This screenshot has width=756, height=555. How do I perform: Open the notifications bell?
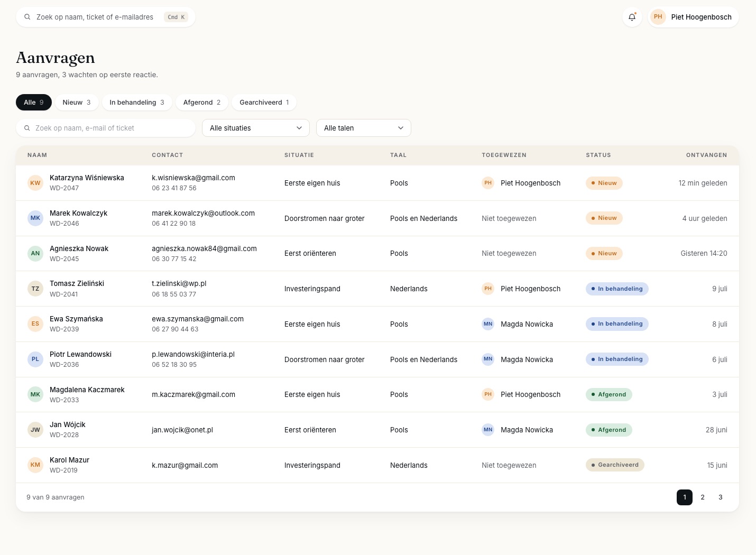pos(632,17)
